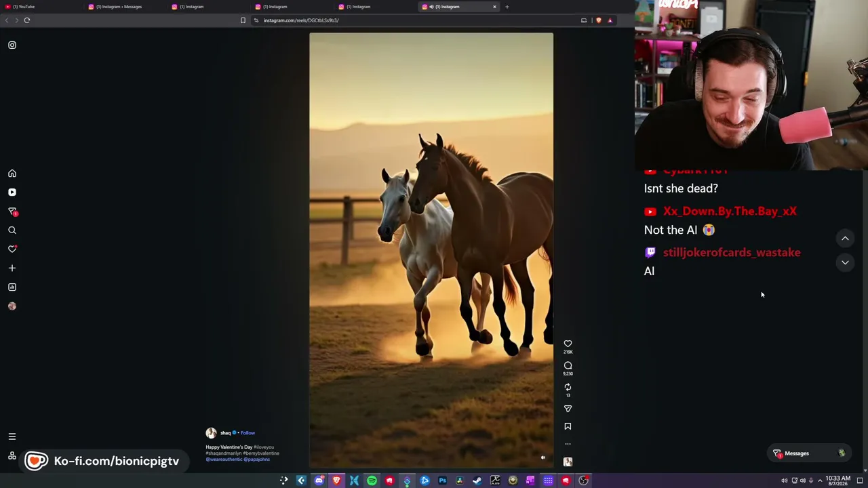Open shaq's profile name link
This screenshot has height=488, width=868.
click(x=225, y=433)
